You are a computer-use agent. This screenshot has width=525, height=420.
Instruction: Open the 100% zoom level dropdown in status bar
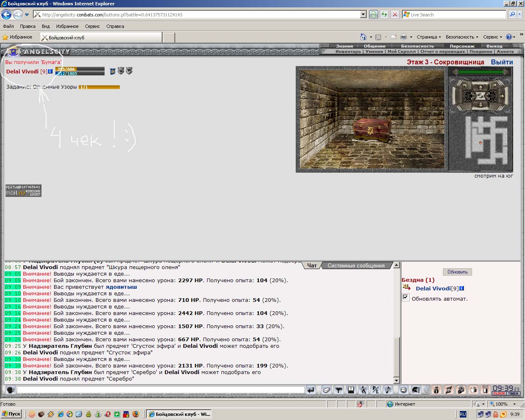point(514,404)
